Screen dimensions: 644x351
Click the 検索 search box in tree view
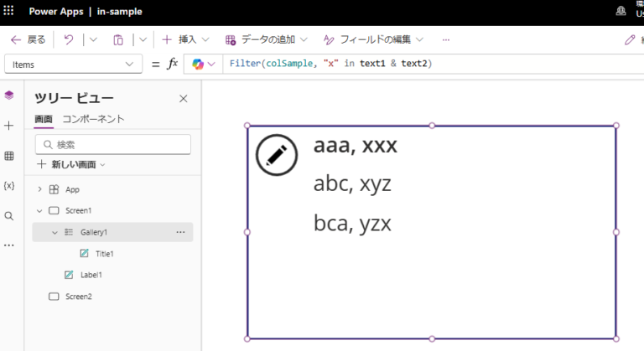[x=113, y=144]
